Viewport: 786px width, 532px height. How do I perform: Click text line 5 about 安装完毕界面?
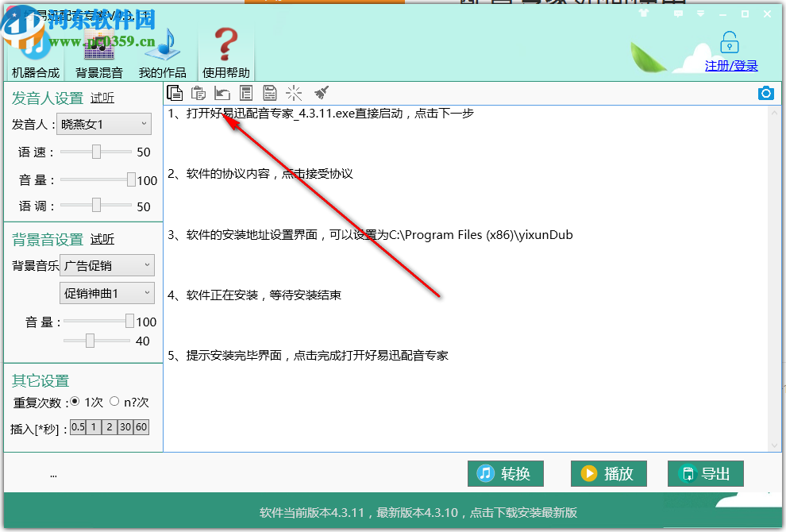tap(308, 356)
